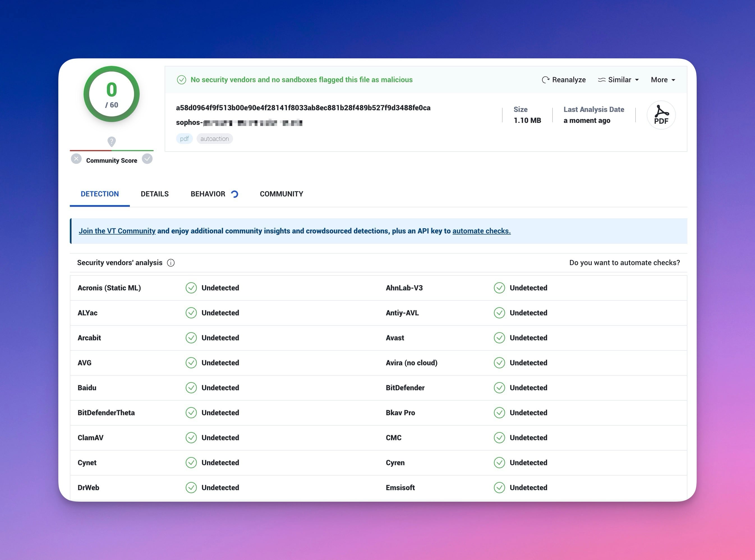
Task: Click the pdf tag chip
Action: point(184,139)
